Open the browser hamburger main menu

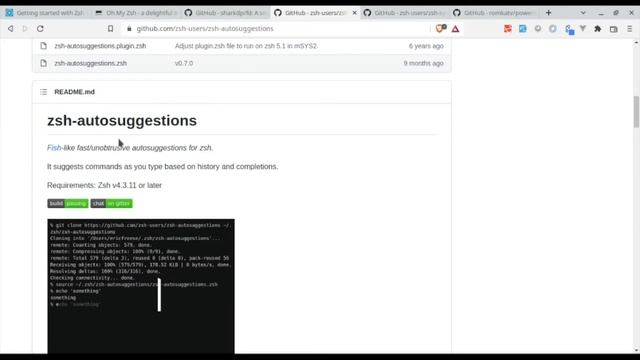tap(630, 29)
